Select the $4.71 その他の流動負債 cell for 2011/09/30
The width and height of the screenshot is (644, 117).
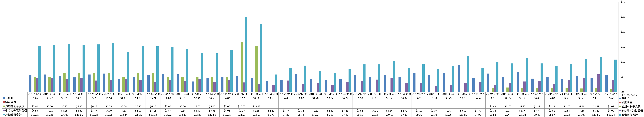pos(50,111)
